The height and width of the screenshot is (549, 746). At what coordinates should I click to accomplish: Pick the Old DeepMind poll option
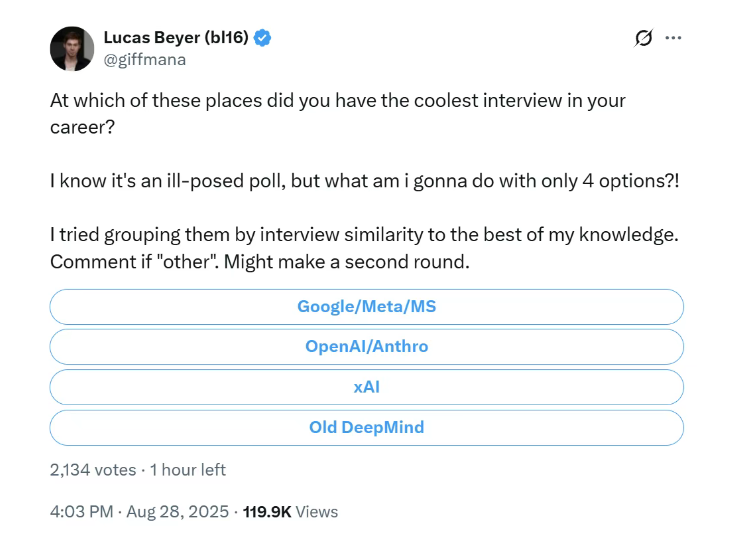(x=366, y=428)
